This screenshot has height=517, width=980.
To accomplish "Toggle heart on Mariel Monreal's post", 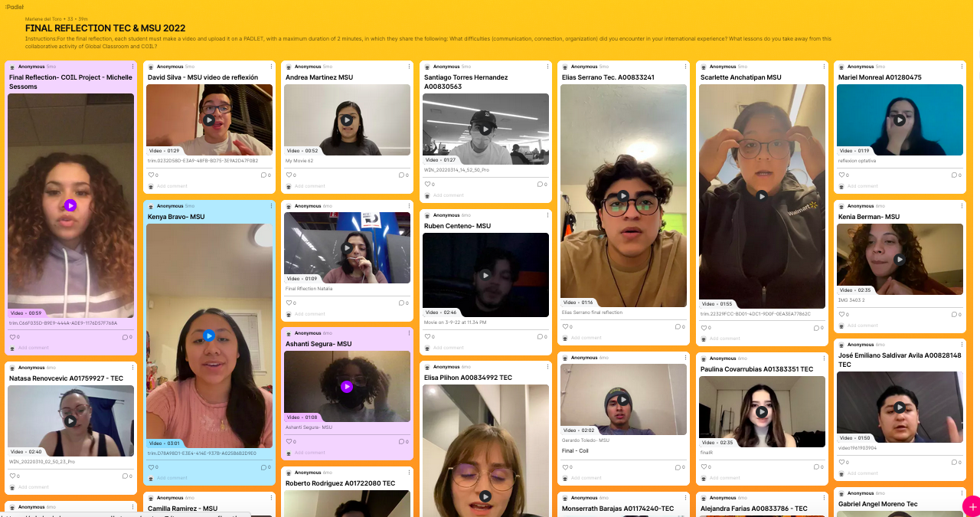I will [841, 175].
